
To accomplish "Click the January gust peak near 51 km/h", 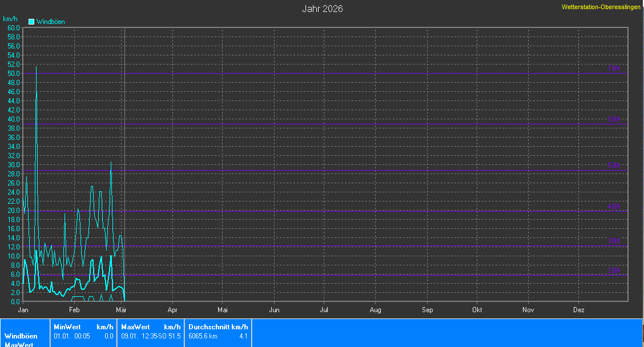I will tap(37, 67).
